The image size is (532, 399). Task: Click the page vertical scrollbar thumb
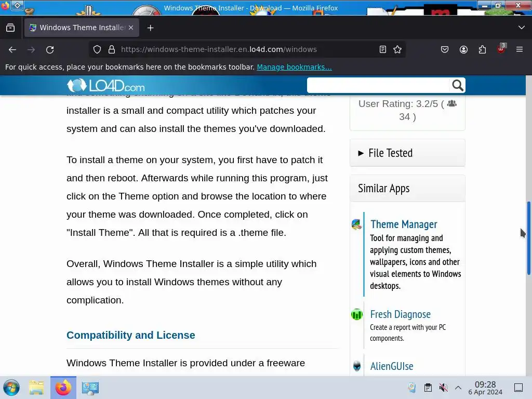point(528,238)
